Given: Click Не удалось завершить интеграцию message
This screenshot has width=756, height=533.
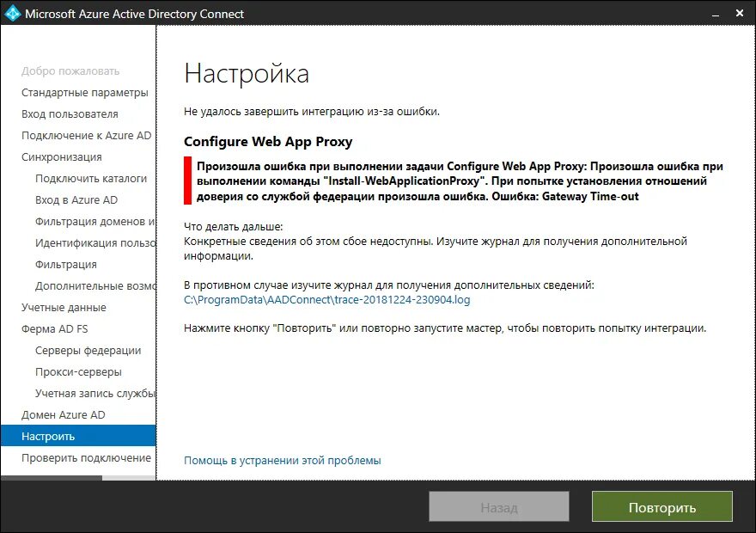Looking at the screenshot, I should 312,112.
